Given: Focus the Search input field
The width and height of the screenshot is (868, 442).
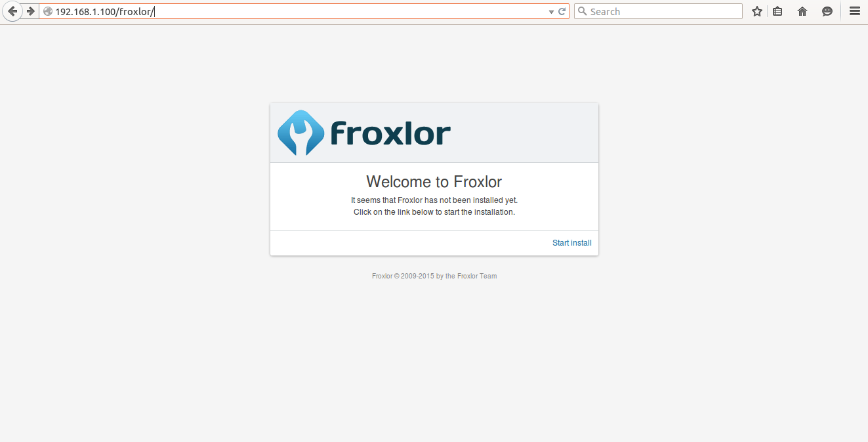Looking at the screenshot, I should [664, 11].
